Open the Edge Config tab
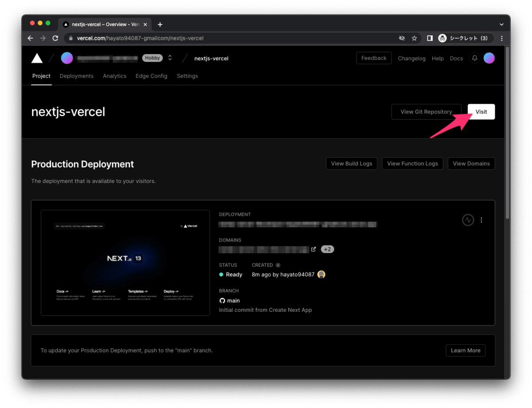 [x=152, y=76]
